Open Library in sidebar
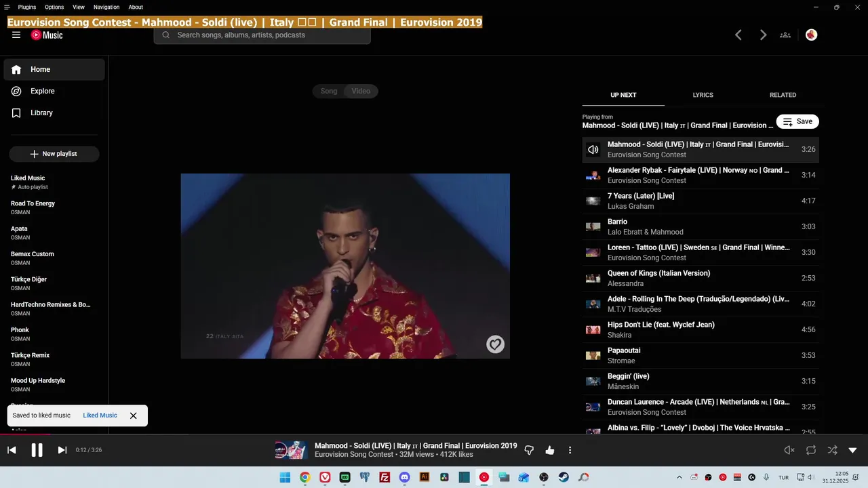The height and width of the screenshot is (488, 868). coord(54,113)
